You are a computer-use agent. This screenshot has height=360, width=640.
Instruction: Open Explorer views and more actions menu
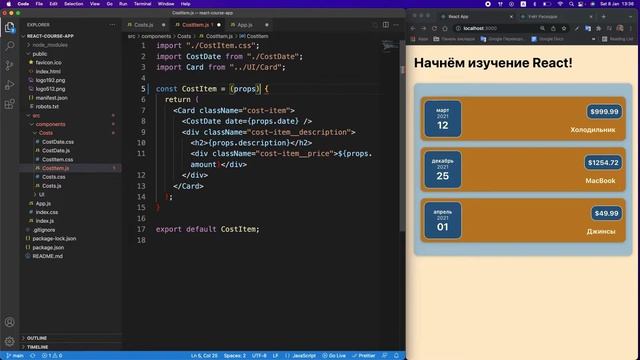point(112,25)
